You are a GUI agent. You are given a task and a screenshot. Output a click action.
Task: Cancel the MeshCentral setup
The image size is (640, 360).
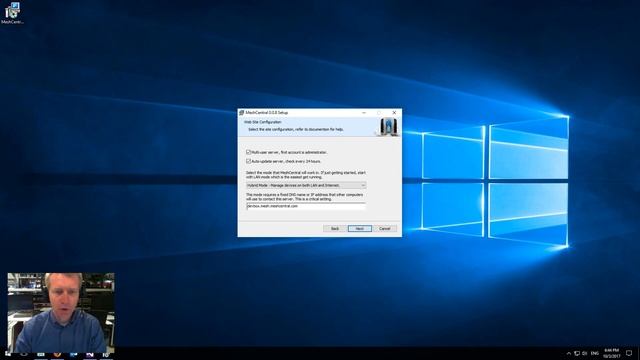click(x=384, y=229)
